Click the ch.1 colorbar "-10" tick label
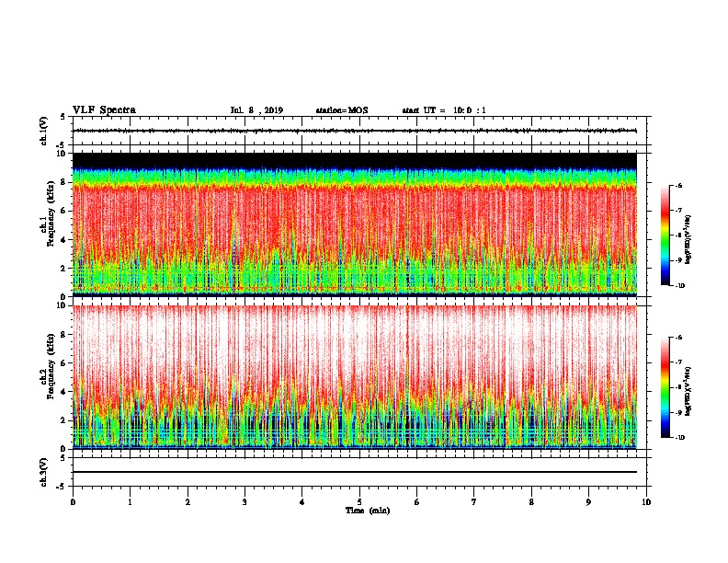This screenshot has width=728, height=563. (x=679, y=286)
